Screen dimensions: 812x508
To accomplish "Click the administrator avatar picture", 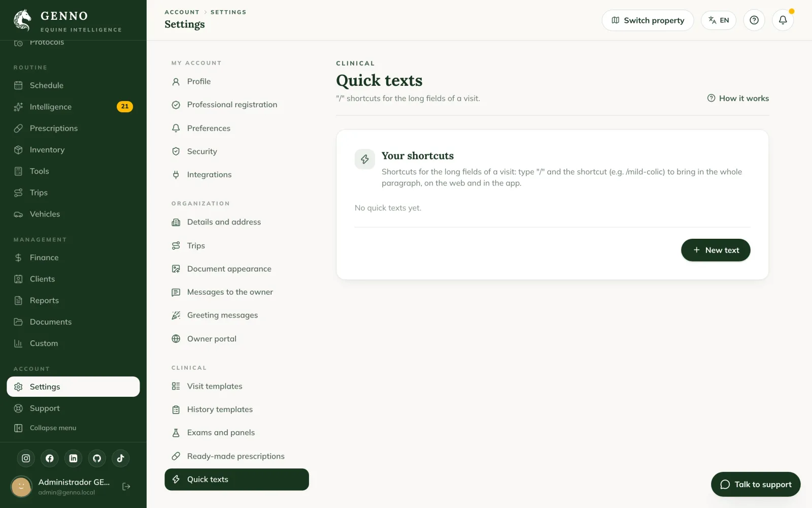I will click(x=21, y=487).
